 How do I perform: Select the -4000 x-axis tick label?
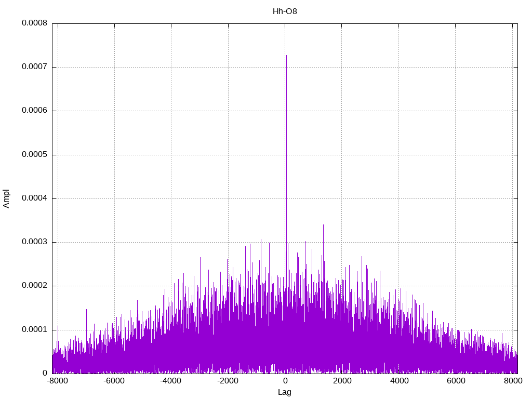pyautogui.click(x=170, y=381)
